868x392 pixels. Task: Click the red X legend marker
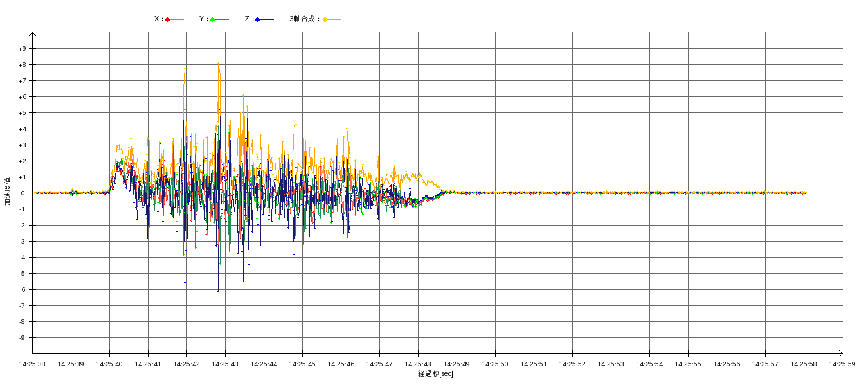168,19
